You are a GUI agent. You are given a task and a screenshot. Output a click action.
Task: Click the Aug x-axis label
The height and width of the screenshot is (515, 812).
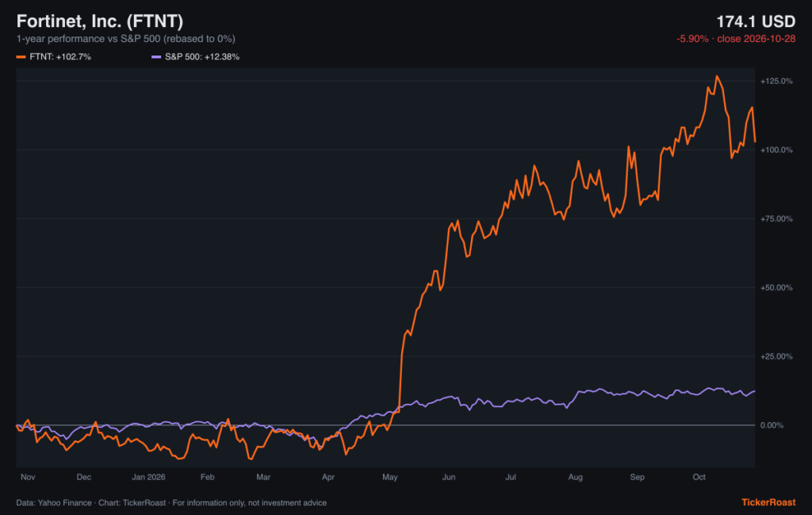click(x=576, y=477)
